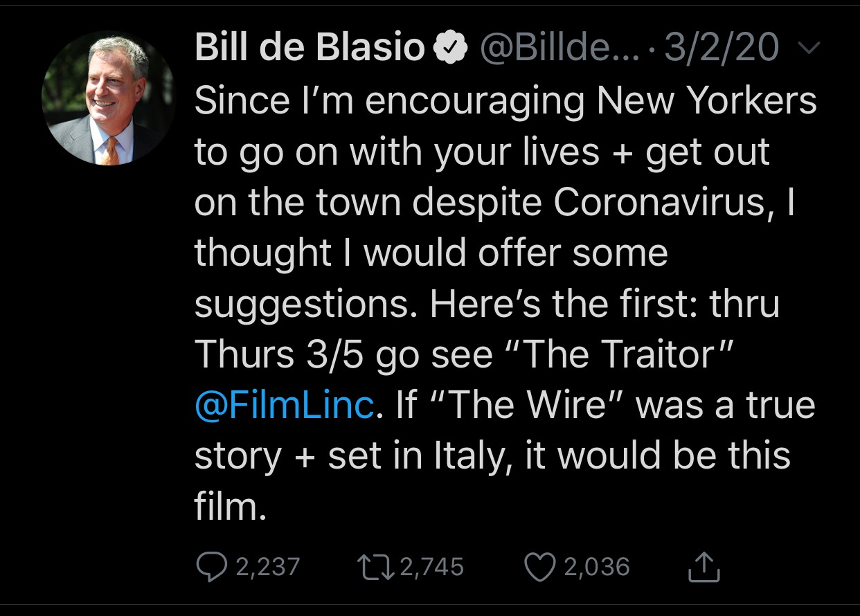This screenshot has width=860, height=616.
Task: Tap the reply speech bubble icon
Action: (213, 567)
